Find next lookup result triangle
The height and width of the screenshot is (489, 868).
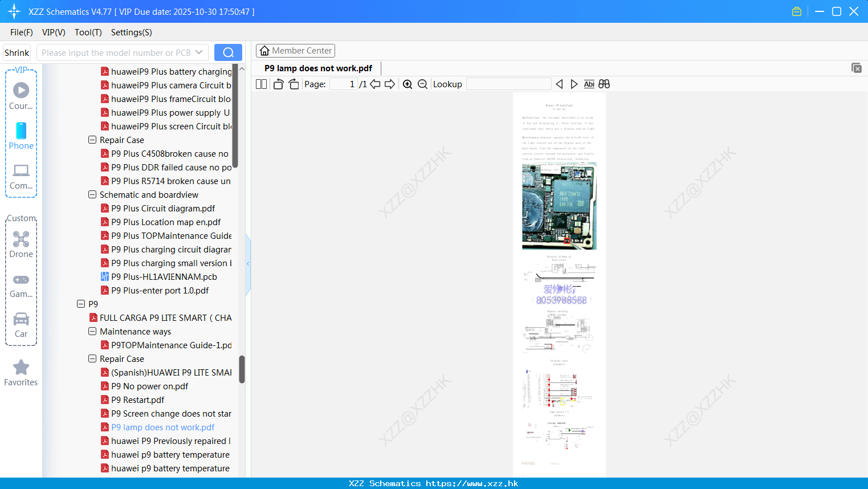point(574,84)
